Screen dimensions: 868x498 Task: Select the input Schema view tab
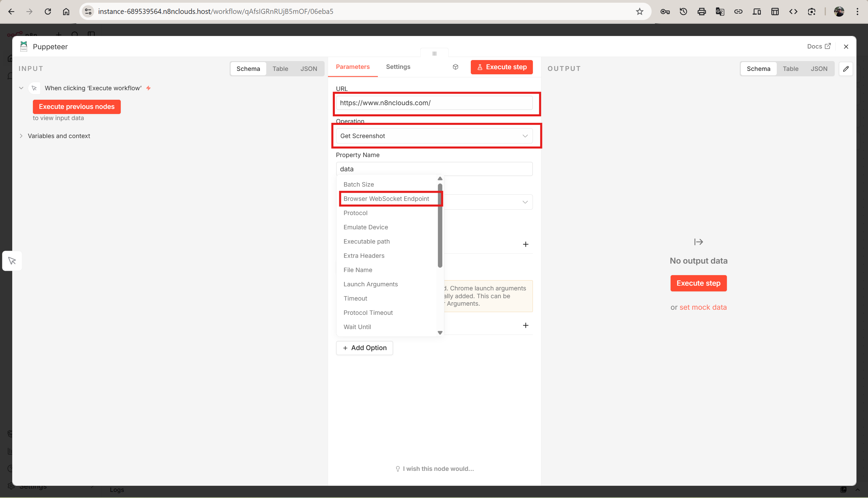248,69
